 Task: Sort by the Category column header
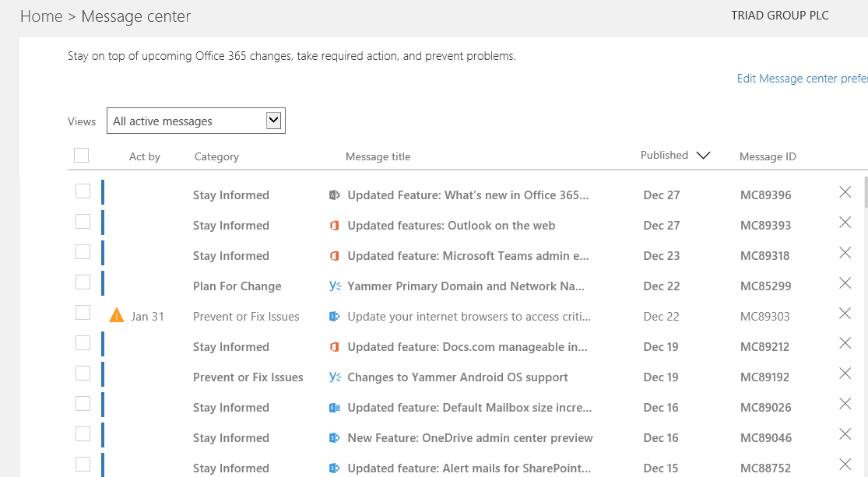pyautogui.click(x=216, y=156)
